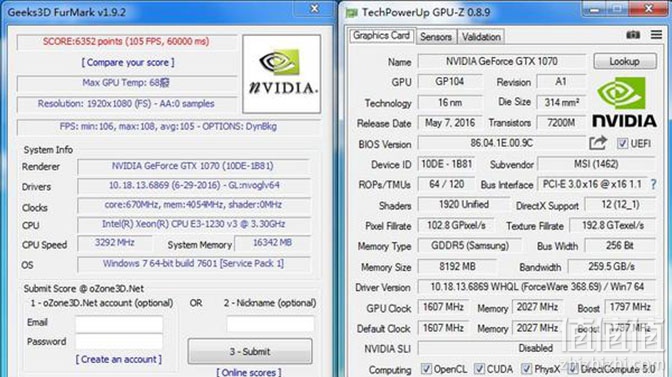Click the Xeon E3-1230 v3 CPU field

coord(193,224)
